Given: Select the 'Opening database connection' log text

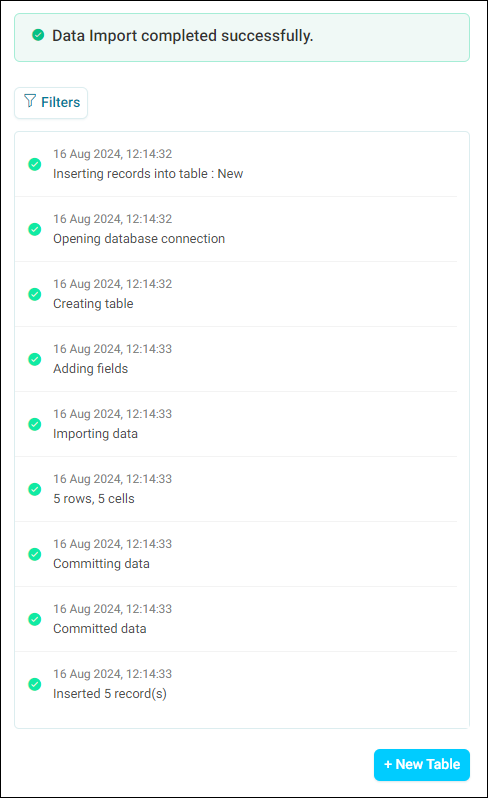Looking at the screenshot, I should click(139, 239).
